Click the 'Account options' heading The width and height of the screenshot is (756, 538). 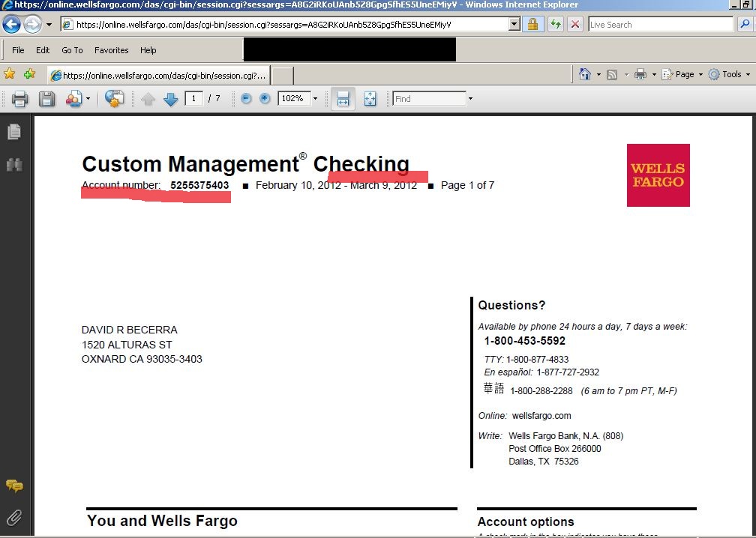pyautogui.click(x=526, y=522)
